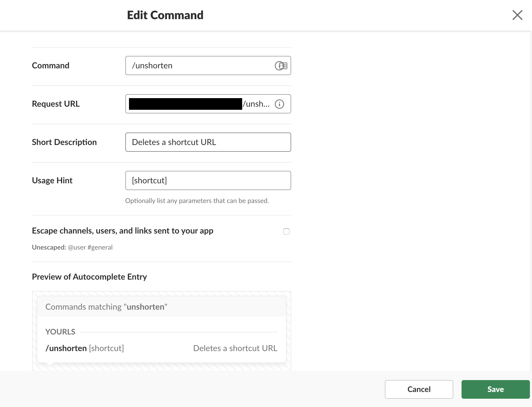The image size is (532, 407).
Task: Click the YOURLS app label in preview
Action: pyautogui.click(x=60, y=332)
